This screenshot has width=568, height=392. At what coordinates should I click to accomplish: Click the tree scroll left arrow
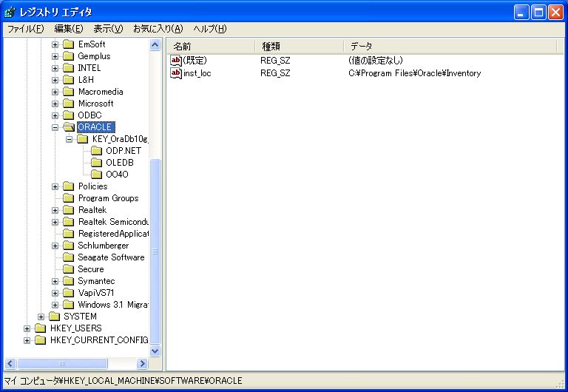pos(10,363)
